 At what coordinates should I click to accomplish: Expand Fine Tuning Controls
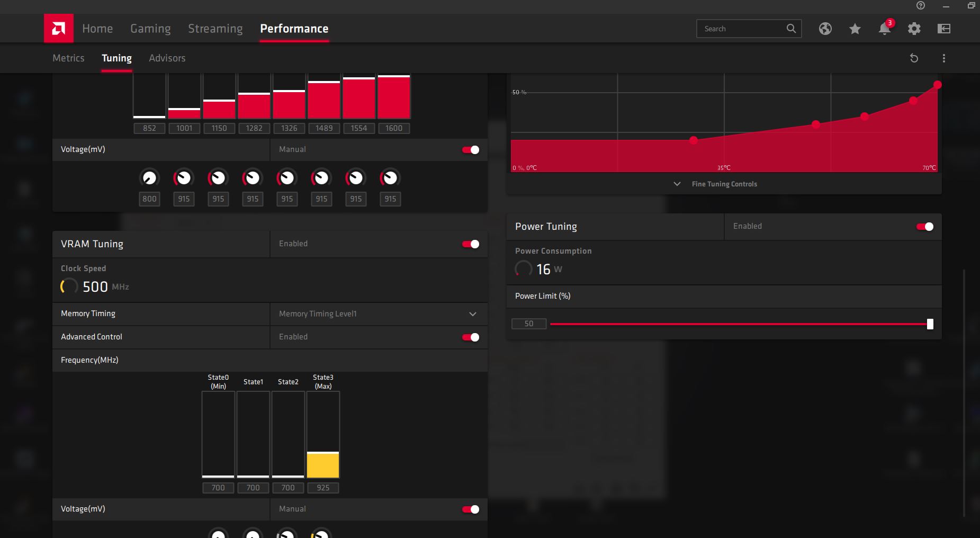point(716,184)
